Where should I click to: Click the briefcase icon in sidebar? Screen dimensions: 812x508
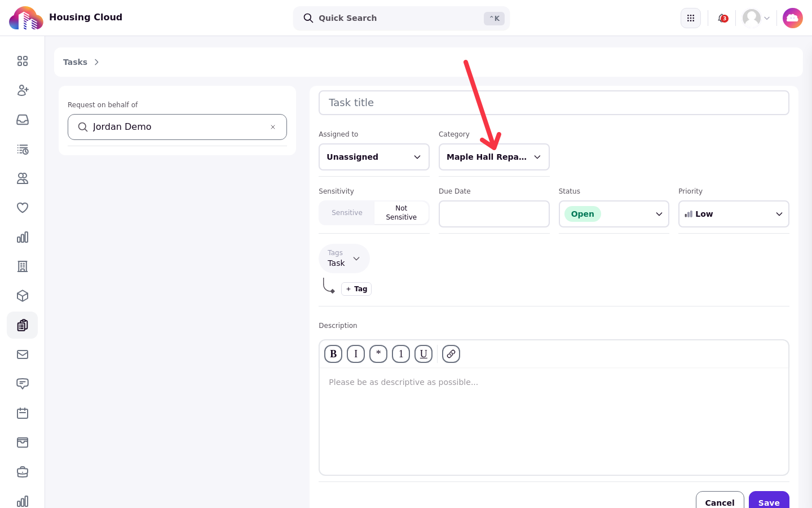click(23, 472)
